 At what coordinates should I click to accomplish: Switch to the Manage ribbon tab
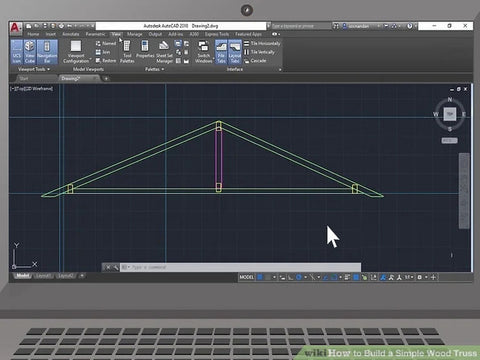tap(135, 34)
